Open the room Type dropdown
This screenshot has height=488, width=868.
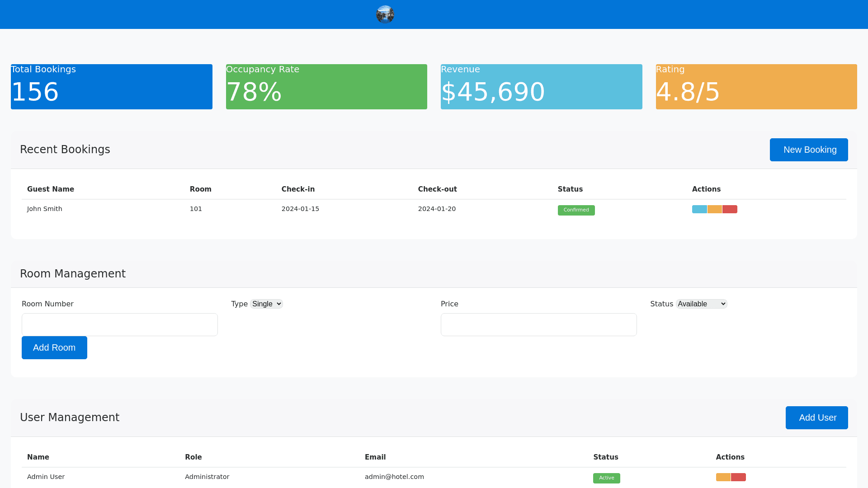(266, 304)
